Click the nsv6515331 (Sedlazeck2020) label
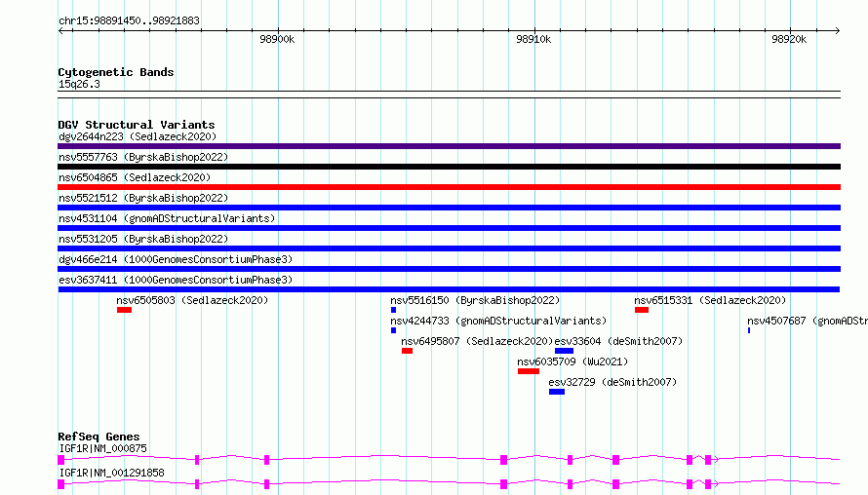The height and width of the screenshot is (495, 868). [x=710, y=300]
